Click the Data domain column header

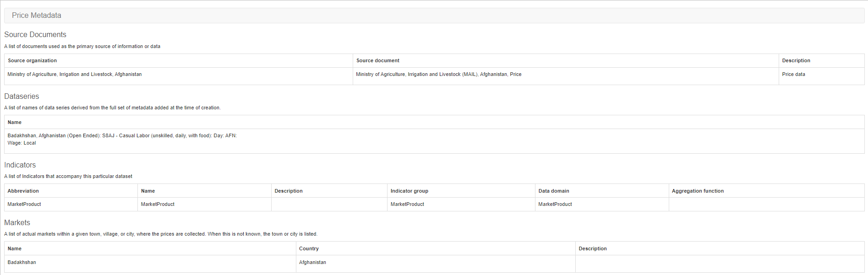click(x=553, y=191)
